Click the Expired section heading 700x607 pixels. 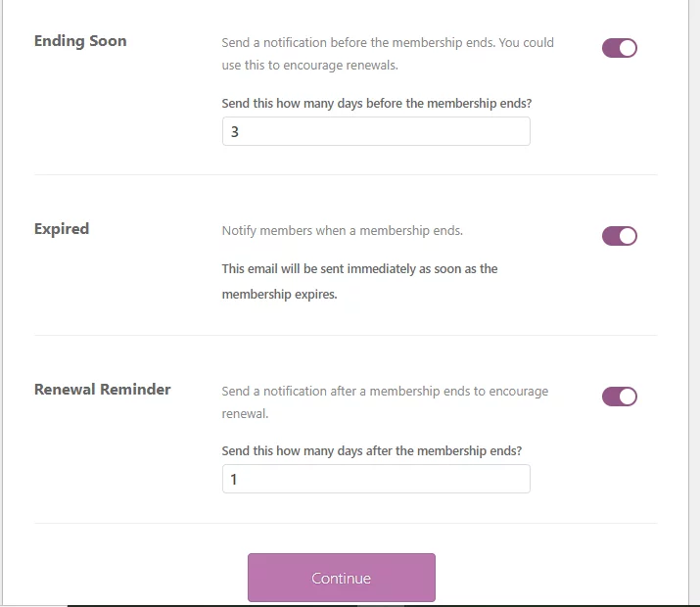pyautogui.click(x=62, y=229)
